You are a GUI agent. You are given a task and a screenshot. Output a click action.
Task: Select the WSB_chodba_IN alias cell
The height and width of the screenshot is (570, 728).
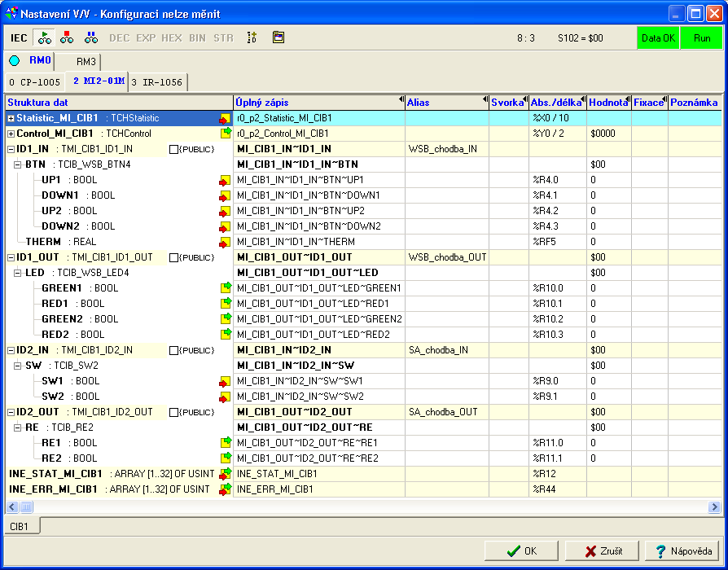(x=447, y=150)
